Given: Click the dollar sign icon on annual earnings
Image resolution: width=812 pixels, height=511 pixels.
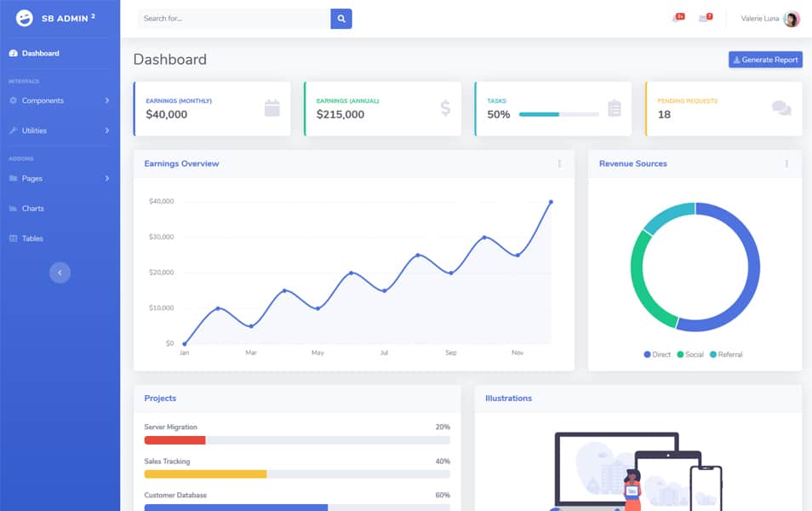Looking at the screenshot, I should [445, 108].
